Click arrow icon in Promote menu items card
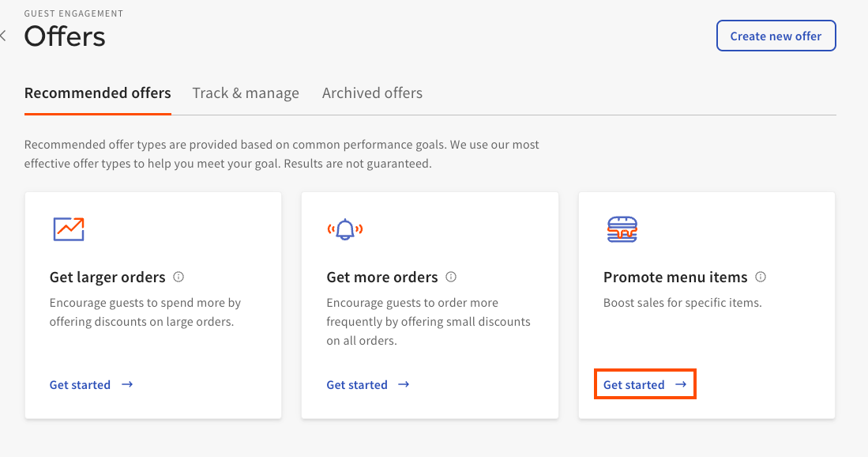 [x=681, y=384]
